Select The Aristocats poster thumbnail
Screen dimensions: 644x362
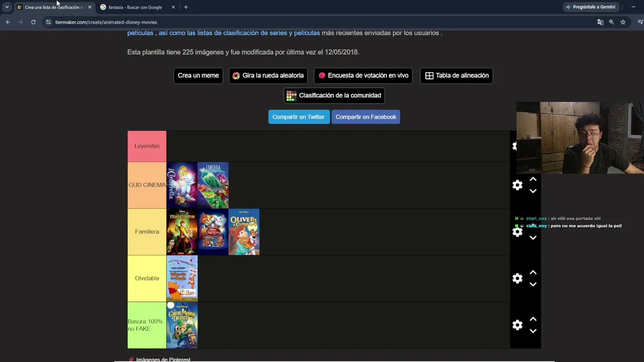point(213,232)
